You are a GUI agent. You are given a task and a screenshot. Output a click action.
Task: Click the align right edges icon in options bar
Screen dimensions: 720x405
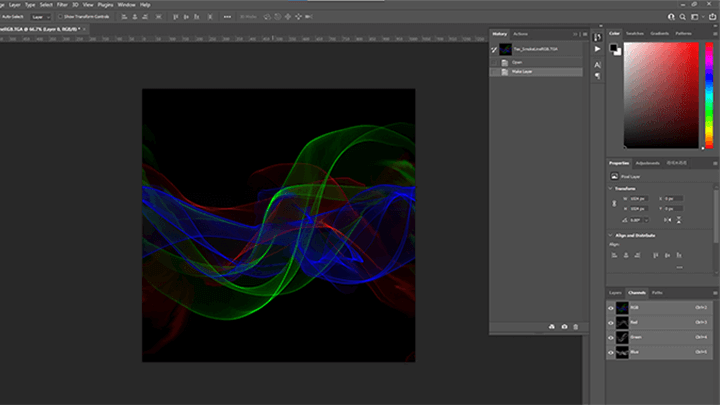pyautogui.click(x=146, y=17)
